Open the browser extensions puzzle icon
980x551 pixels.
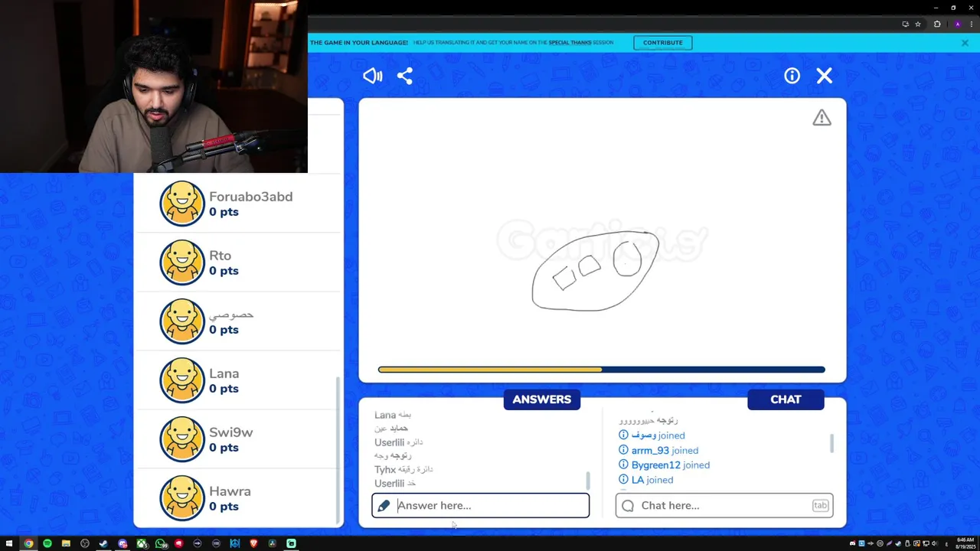(937, 24)
